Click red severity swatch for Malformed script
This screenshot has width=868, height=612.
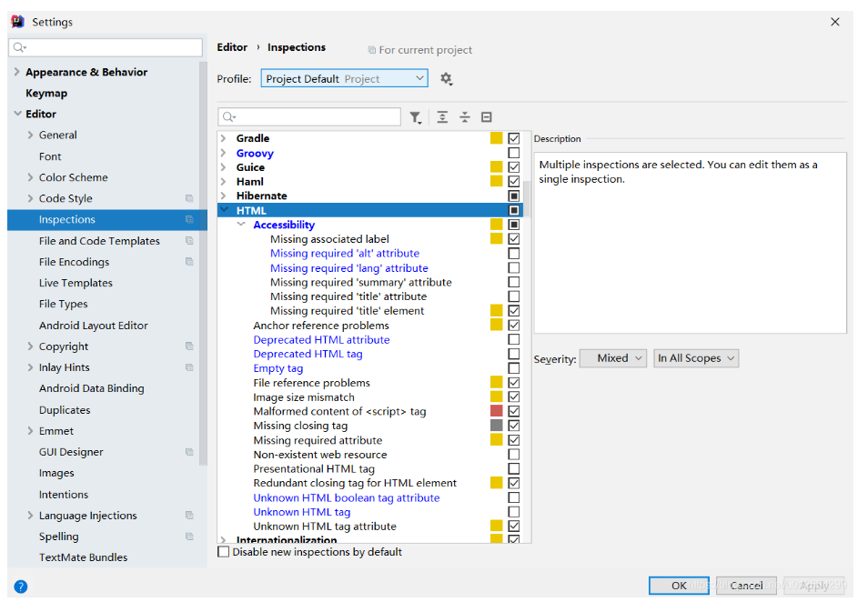point(497,411)
